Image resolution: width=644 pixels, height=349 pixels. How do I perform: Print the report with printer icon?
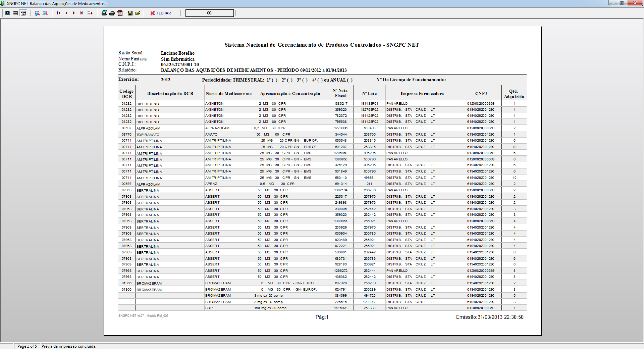pyautogui.click(x=112, y=13)
